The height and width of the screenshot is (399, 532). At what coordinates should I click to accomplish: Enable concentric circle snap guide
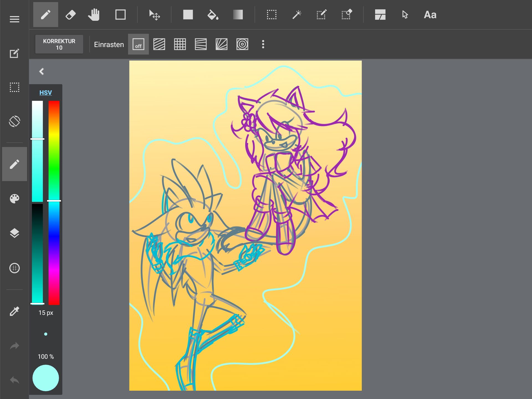pyautogui.click(x=242, y=44)
